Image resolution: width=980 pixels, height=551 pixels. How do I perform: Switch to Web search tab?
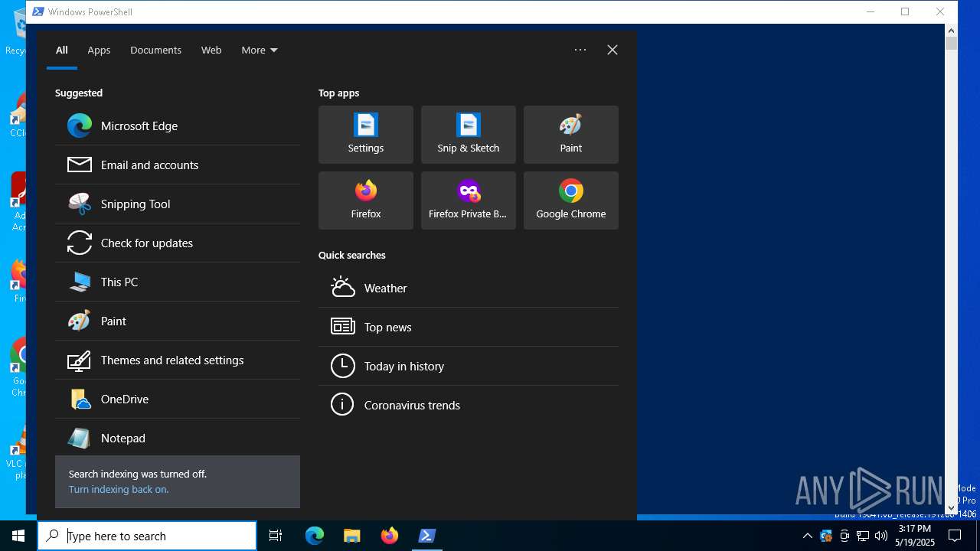(x=211, y=50)
